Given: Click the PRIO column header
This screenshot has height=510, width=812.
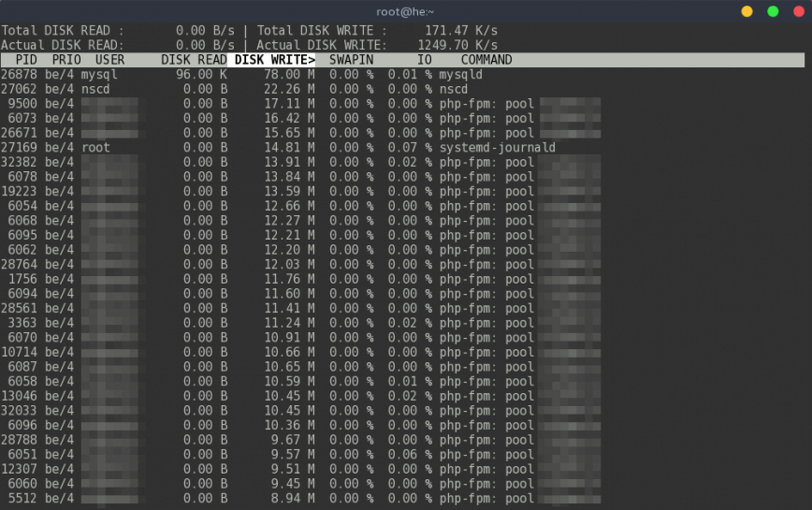Looking at the screenshot, I should point(66,60).
